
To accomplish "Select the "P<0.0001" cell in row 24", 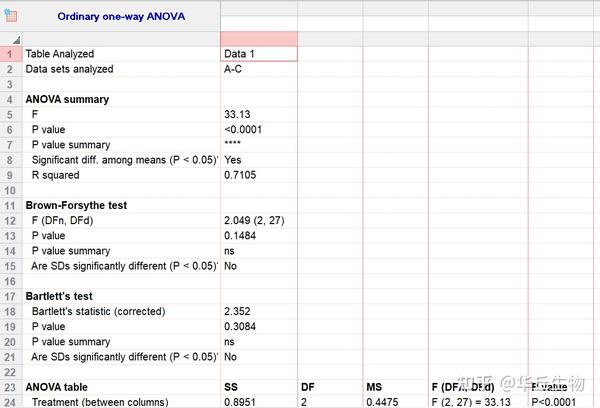I will tap(561, 402).
